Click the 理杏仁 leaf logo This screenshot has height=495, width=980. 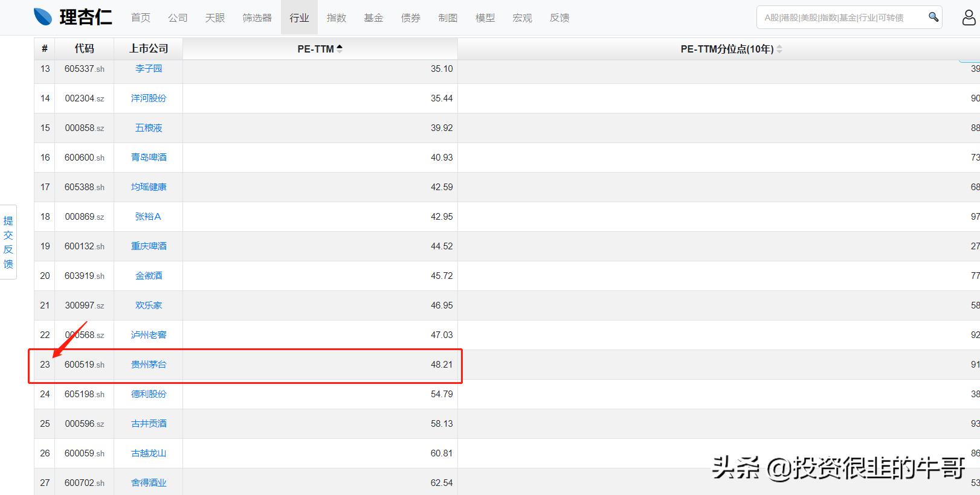(x=43, y=18)
